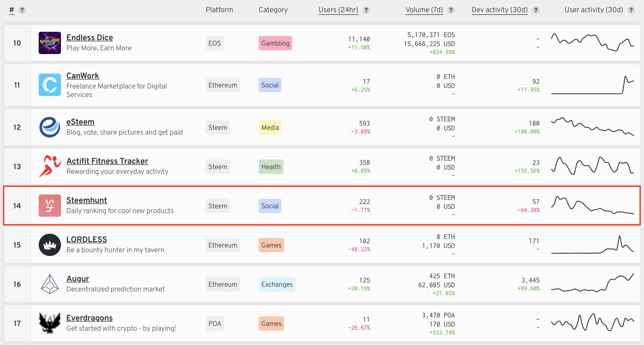
Task: Click "Decentralized prediction market" description
Action: click(116, 289)
